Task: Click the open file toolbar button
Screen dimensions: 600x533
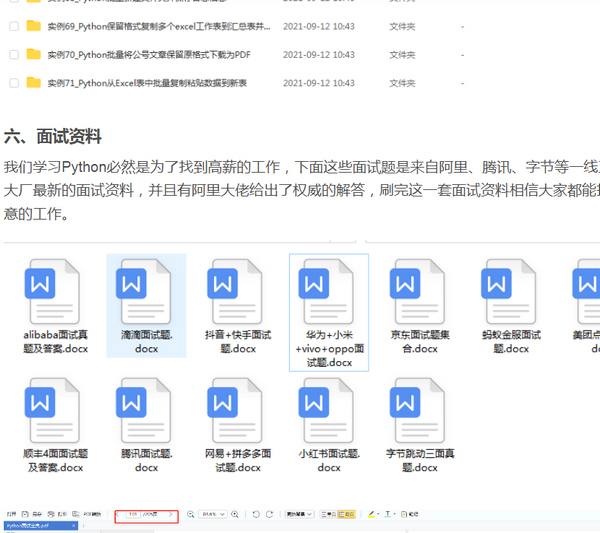Action: tap(11, 514)
